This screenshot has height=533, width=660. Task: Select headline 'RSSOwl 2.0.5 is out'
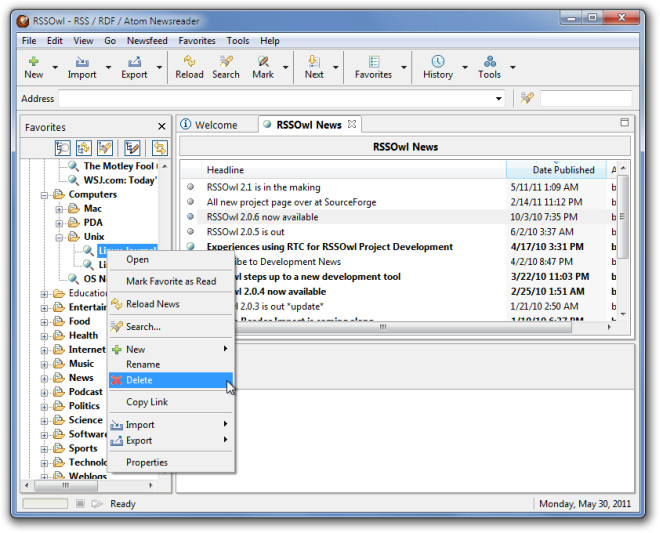point(245,232)
